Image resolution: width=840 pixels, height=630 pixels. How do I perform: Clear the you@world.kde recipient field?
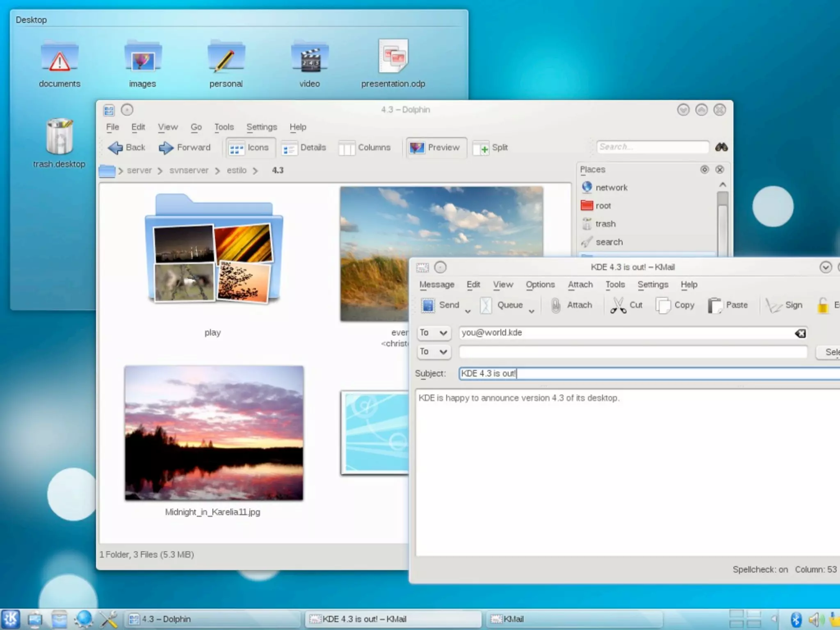(800, 333)
